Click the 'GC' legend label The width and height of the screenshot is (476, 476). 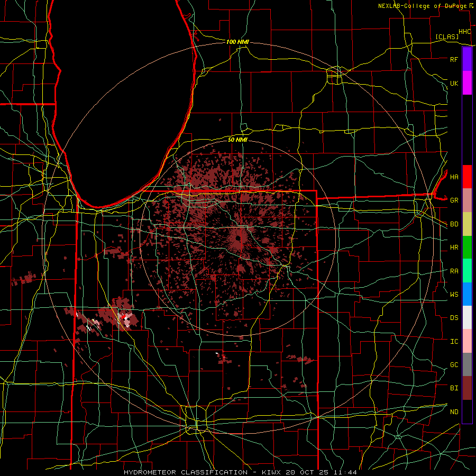tap(454, 365)
